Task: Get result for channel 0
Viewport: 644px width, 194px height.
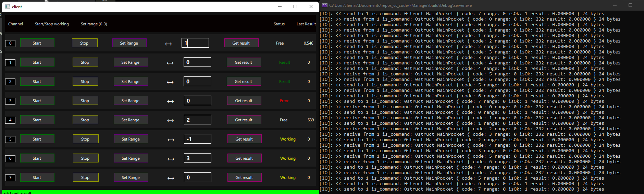Action: click(241, 43)
